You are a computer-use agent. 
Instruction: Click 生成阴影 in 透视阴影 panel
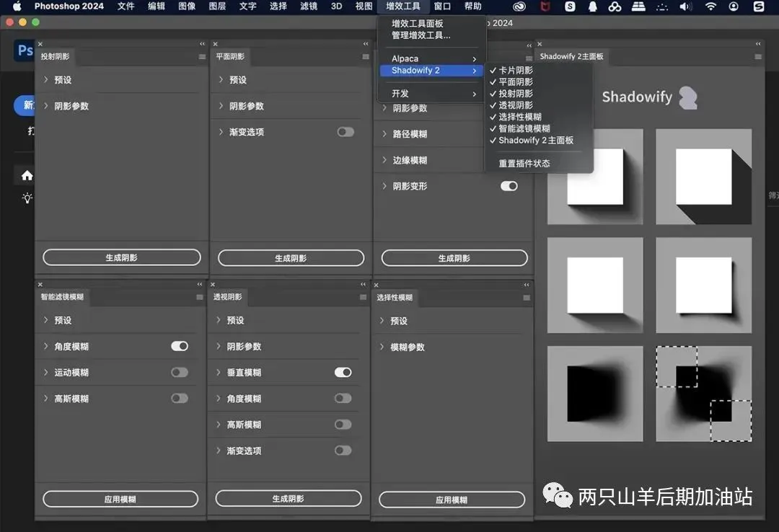(288, 499)
